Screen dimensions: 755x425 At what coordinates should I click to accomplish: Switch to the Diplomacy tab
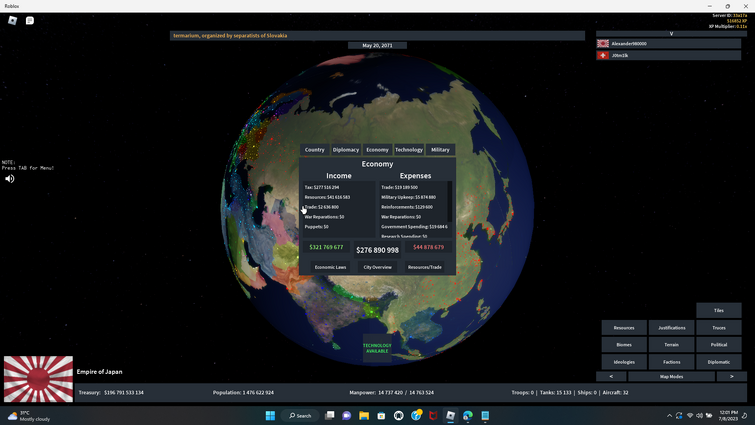coord(346,150)
